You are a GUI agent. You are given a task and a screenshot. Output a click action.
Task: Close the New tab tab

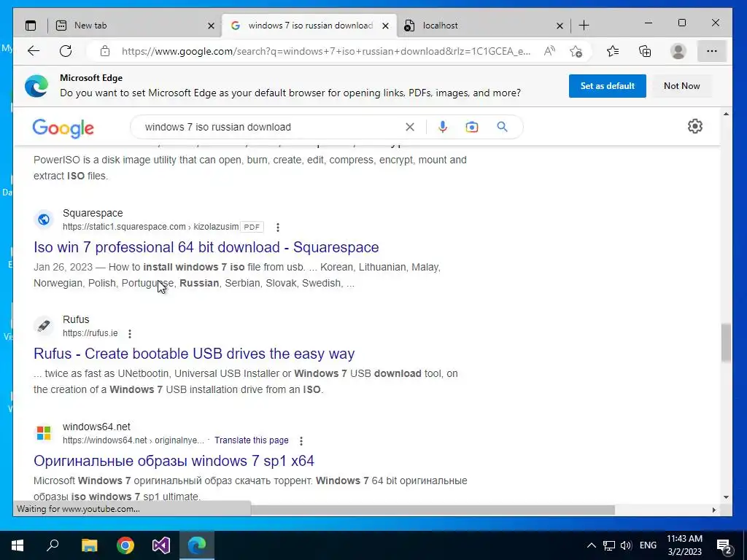(211, 26)
